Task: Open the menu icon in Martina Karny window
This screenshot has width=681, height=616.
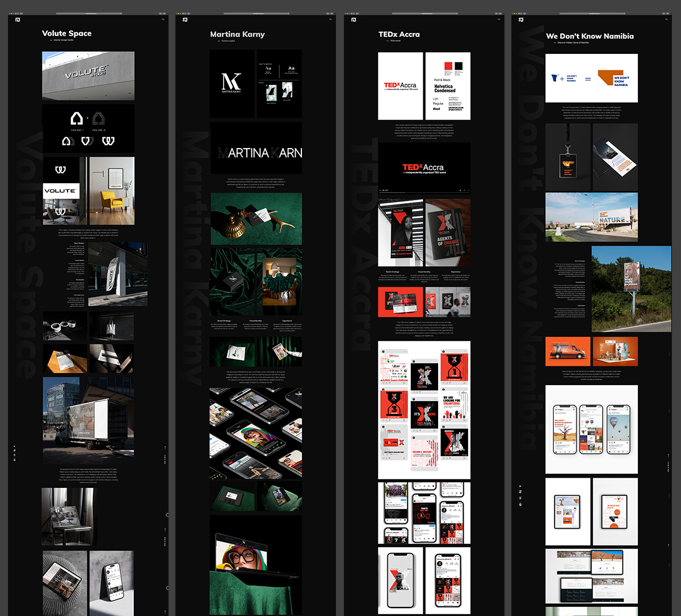Action: [x=330, y=19]
